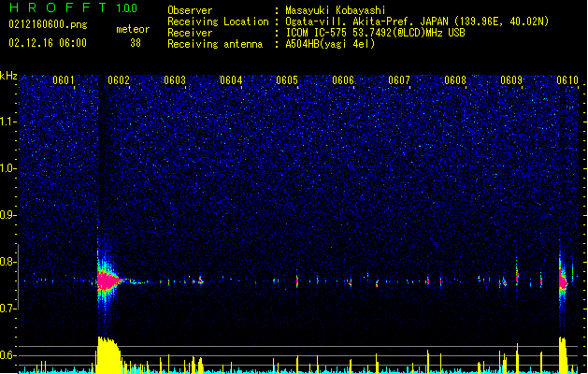
Task: Click the 0608 time marker
Action: click(455, 80)
